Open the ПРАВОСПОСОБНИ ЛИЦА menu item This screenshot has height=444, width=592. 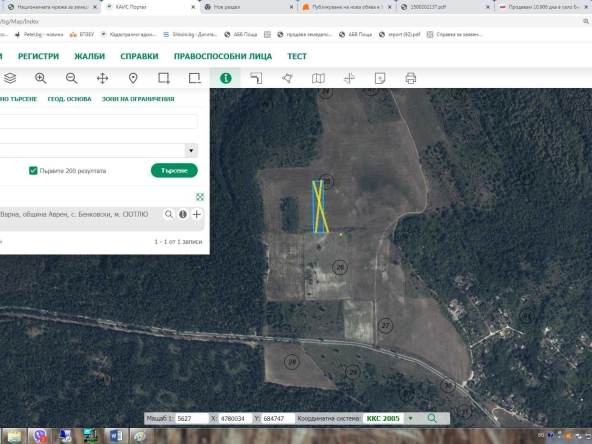tap(223, 56)
